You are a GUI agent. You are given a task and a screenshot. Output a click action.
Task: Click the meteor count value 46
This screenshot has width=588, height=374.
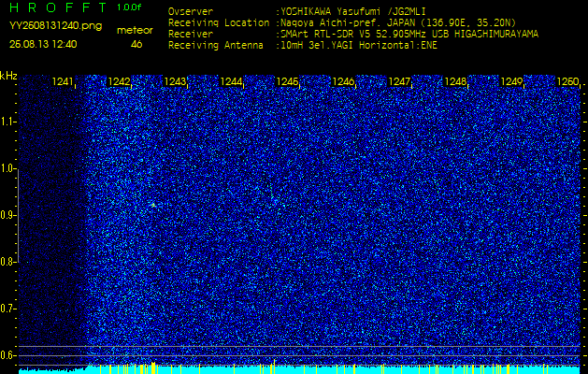(136, 44)
